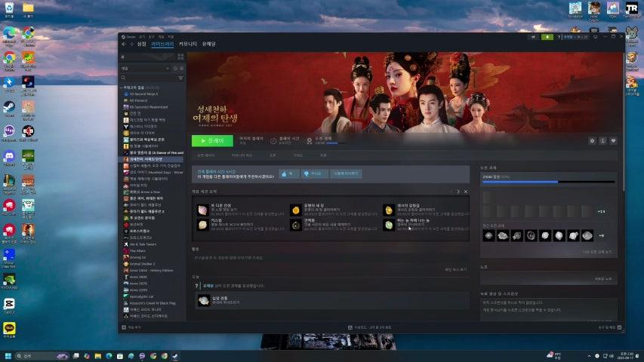Click the question-mark icon in the activity feed
The image size is (644, 362).
point(197,286)
